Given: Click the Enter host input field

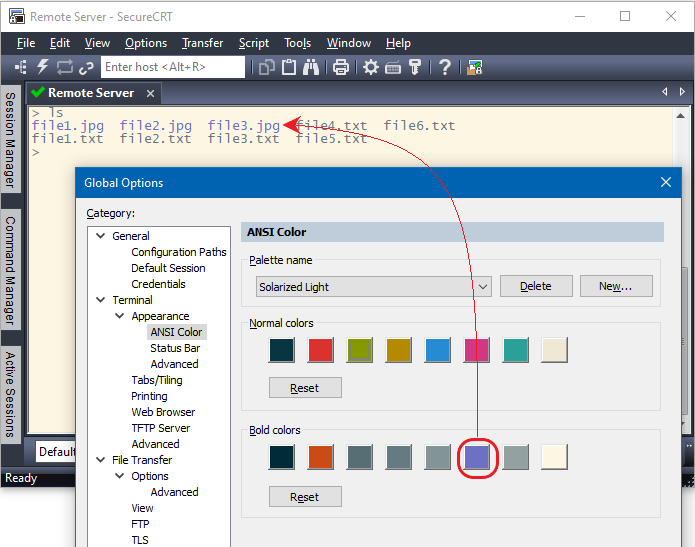Looking at the screenshot, I should (x=173, y=67).
